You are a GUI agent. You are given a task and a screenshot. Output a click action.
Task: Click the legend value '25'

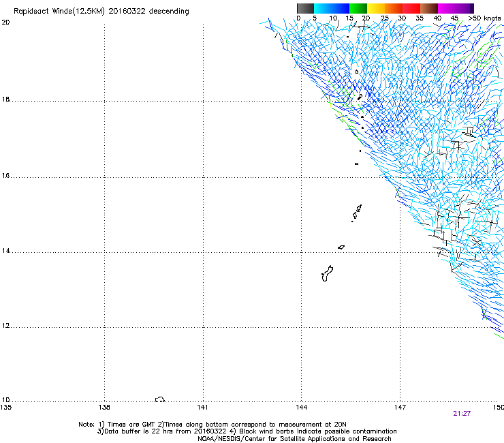(384, 18)
